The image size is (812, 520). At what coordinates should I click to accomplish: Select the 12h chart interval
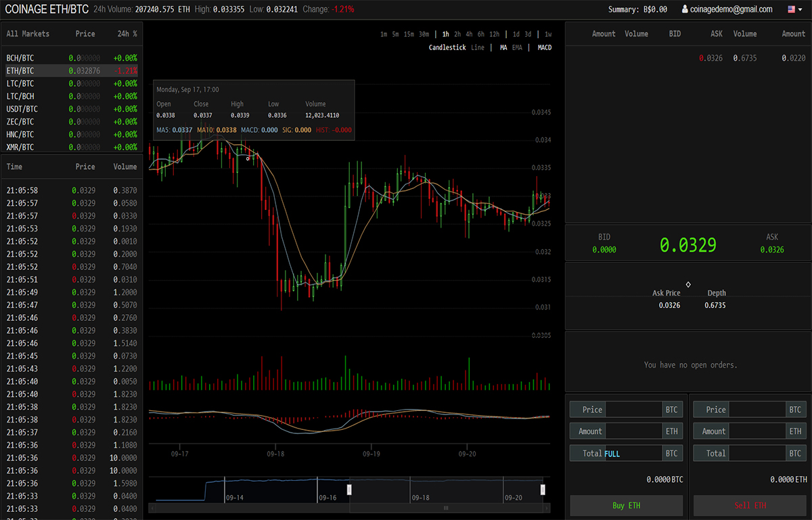click(494, 34)
